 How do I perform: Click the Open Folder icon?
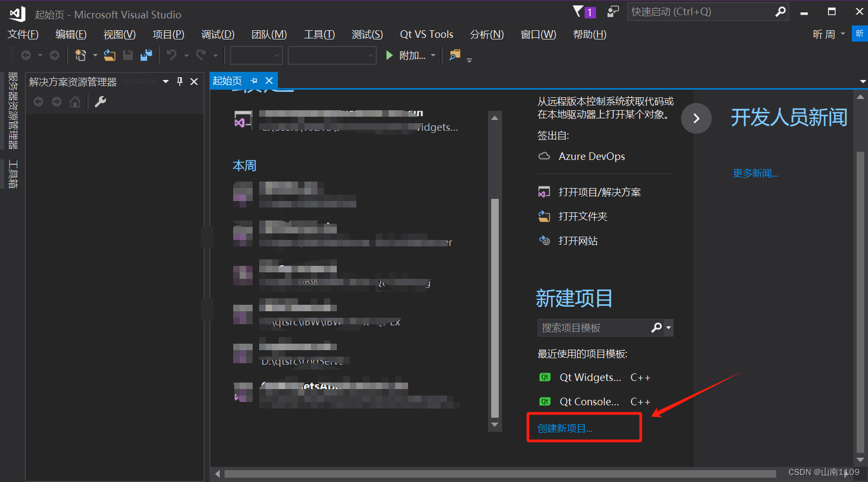click(x=544, y=216)
